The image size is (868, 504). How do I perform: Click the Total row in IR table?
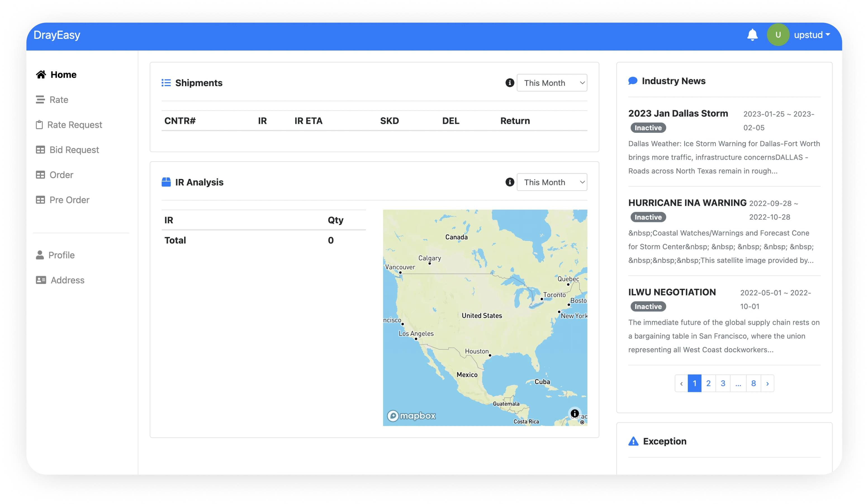click(x=264, y=240)
